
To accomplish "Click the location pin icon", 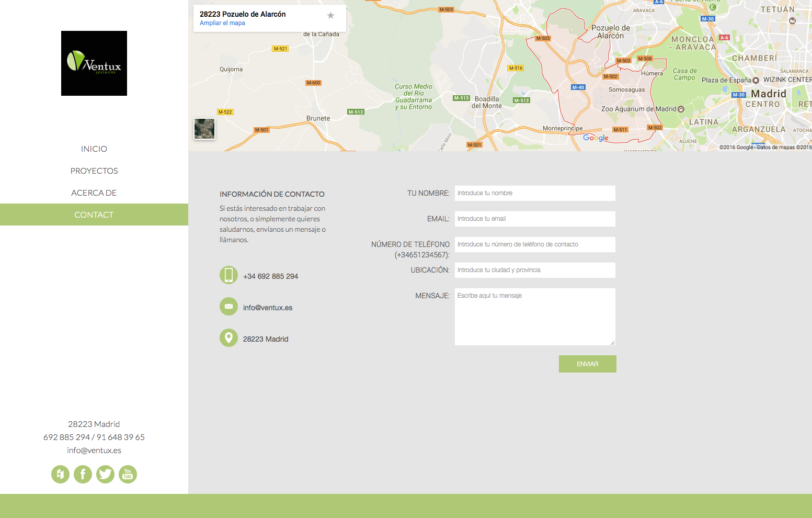I will point(228,337).
